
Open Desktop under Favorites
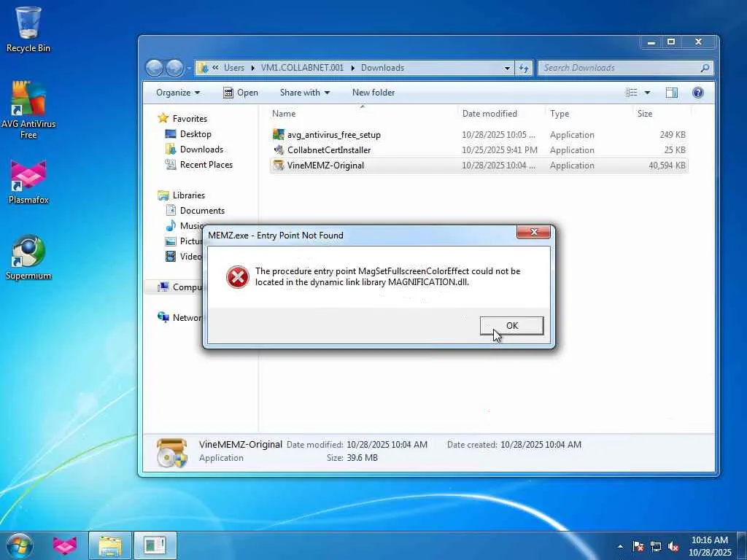pos(196,134)
